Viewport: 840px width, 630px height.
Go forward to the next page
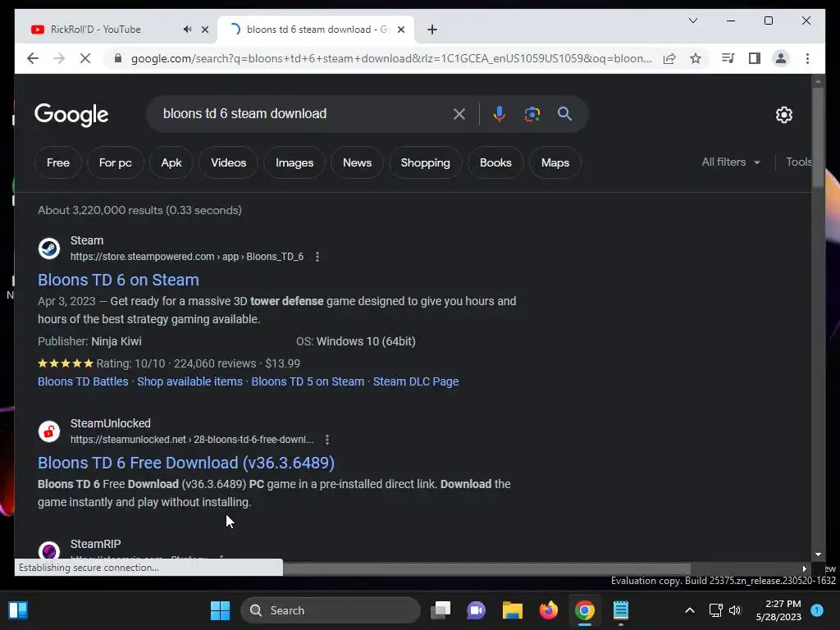point(59,58)
